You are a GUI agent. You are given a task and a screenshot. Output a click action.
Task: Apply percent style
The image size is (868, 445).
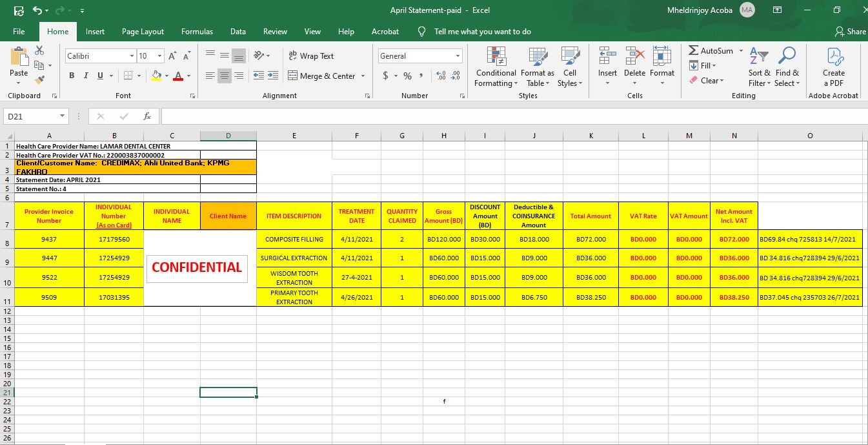pyautogui.click(x=407, y=76)
